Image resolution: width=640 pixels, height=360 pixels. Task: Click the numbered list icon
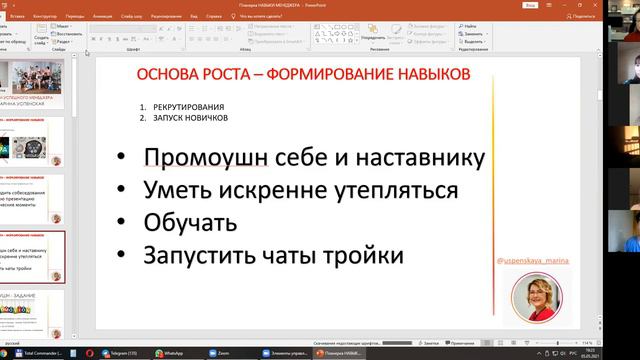(204, 29)
